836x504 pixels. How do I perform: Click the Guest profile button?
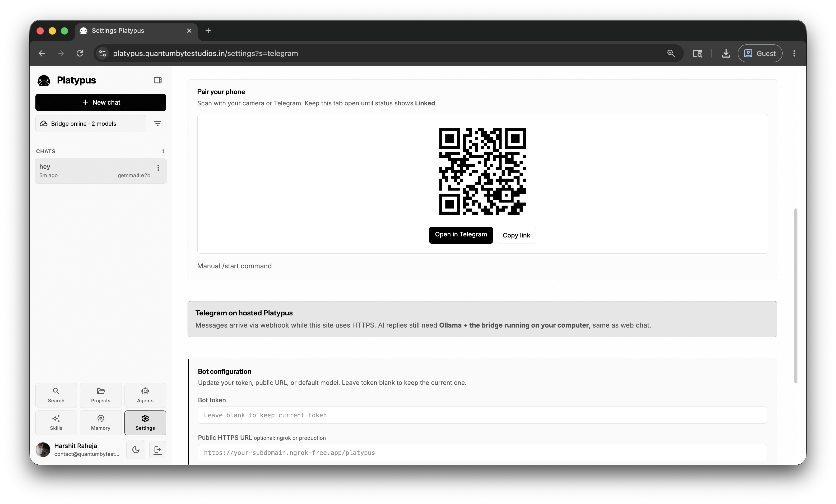point(760,53)
